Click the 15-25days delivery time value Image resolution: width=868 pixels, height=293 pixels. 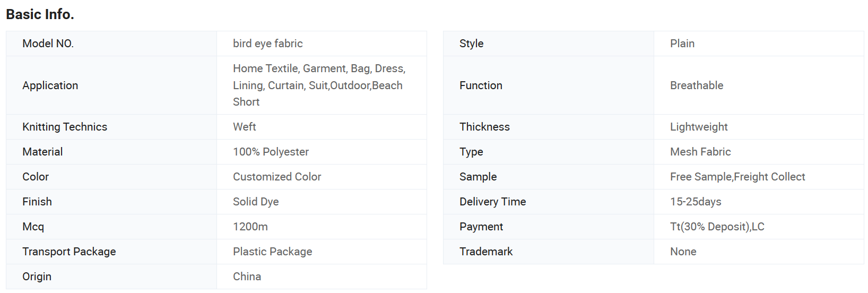(696, 202)
